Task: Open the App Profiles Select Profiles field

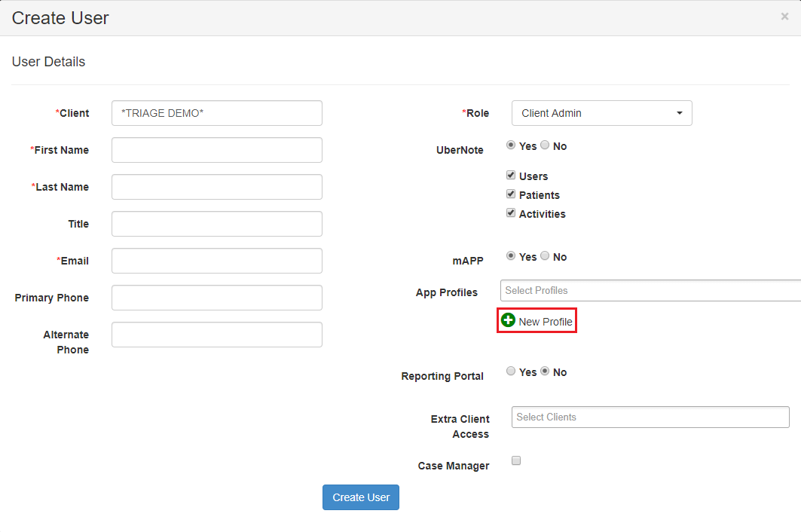Action: [650, 290]
